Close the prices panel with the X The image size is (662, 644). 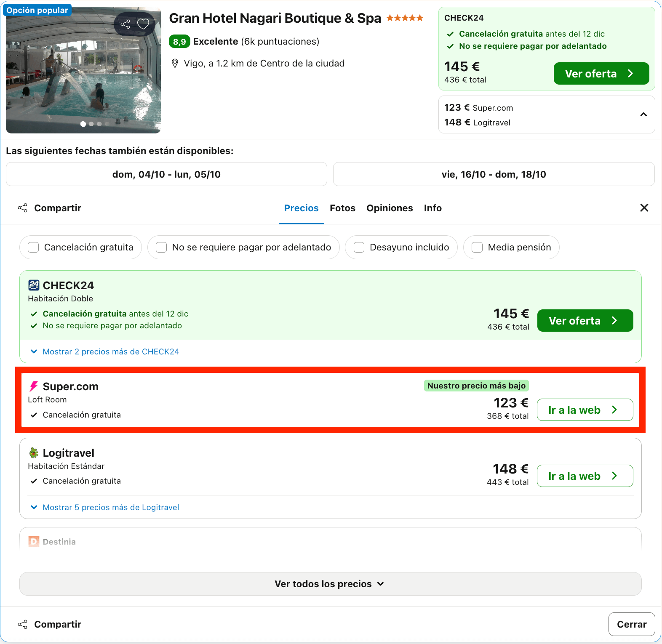[x=644, y=208]
